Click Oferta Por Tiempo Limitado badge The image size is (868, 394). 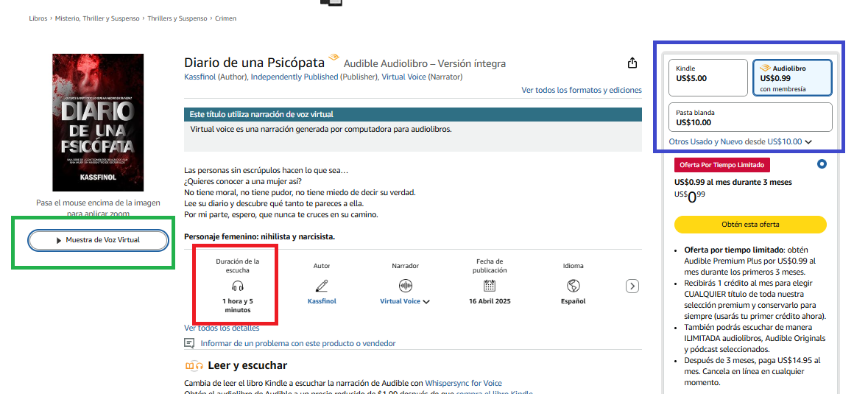(x=721, y=165)
